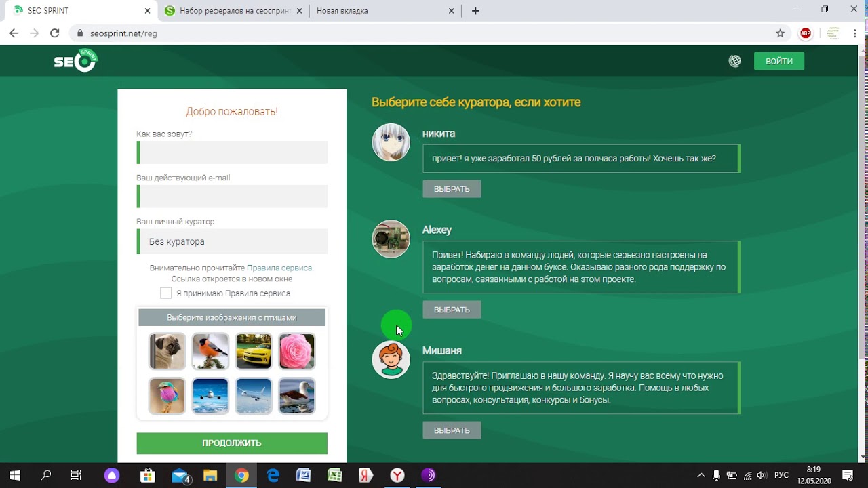The height and width of the screenshot is (488, 868).
Task: Open the ABP AdBlock extension
Action: (806, 33)
